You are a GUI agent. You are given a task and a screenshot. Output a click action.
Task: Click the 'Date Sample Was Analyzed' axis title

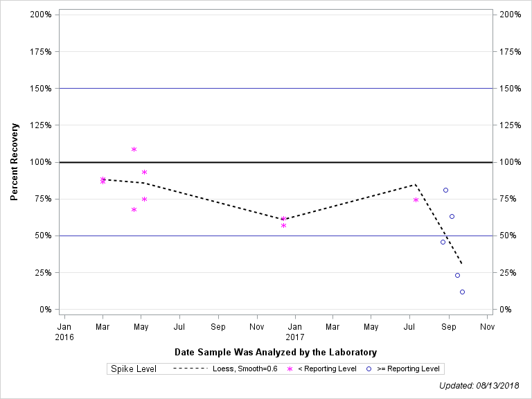[276, 353]
